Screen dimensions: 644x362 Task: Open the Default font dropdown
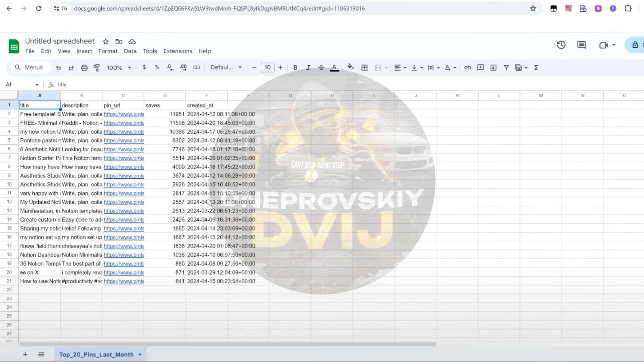tap(227, 68)
